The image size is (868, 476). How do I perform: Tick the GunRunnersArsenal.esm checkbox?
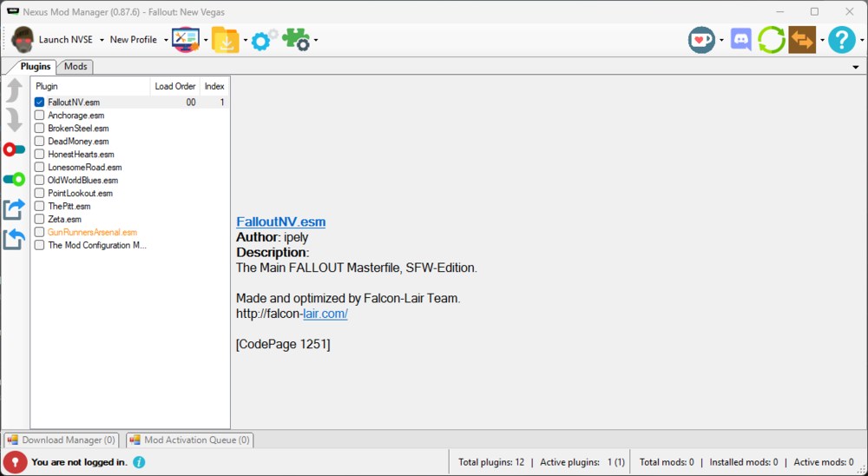[39, 232]
